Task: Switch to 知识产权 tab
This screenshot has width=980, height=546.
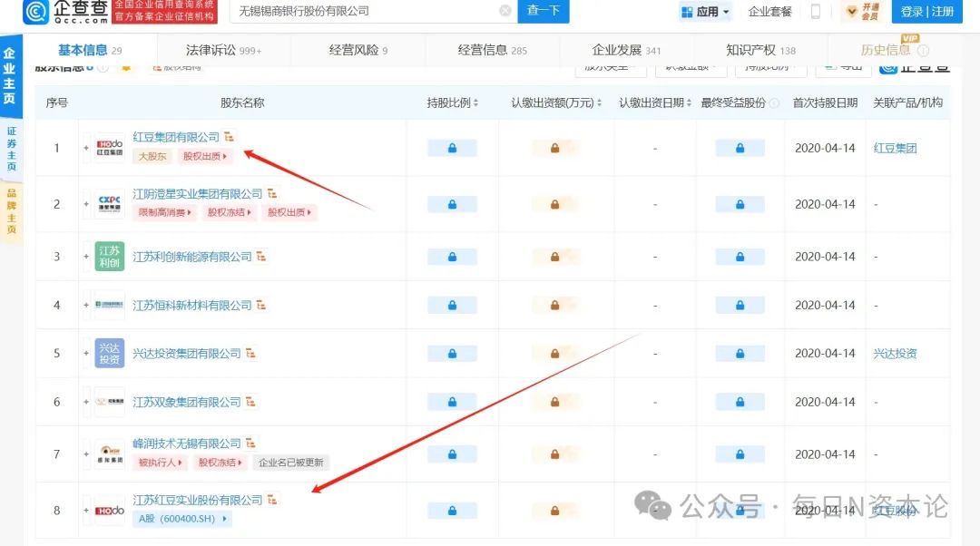Action: click(760, 50)
